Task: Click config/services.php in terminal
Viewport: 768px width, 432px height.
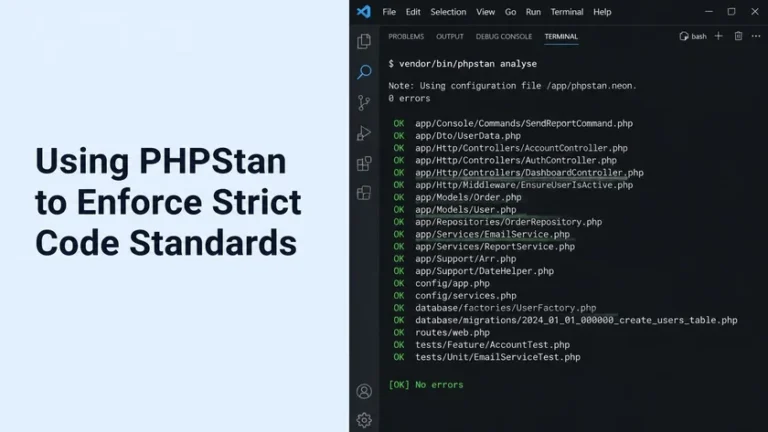Action: (466, 295)
